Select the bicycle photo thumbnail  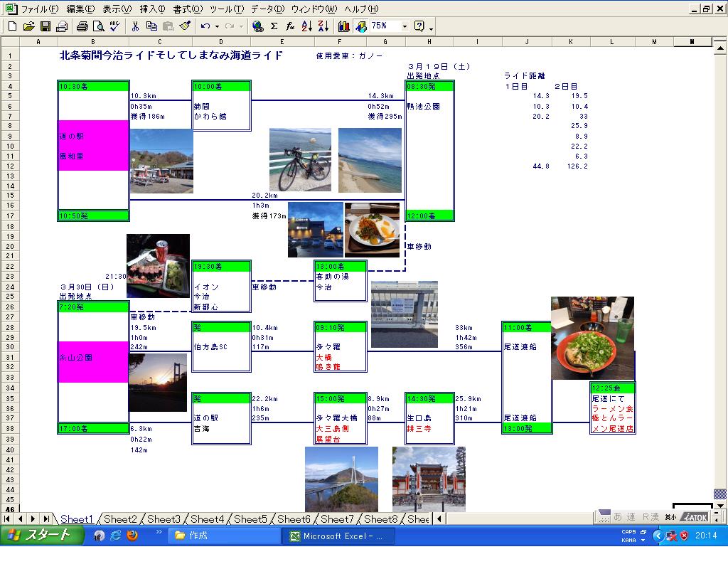300,160
